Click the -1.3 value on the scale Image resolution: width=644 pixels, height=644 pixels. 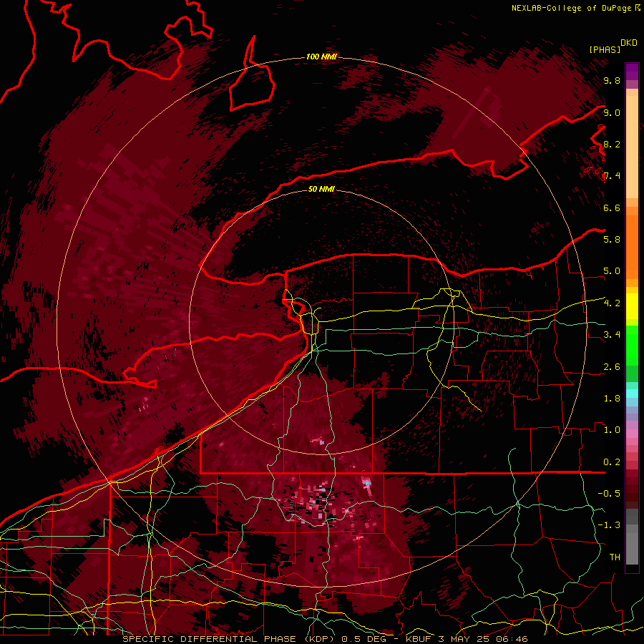(609, 525)
